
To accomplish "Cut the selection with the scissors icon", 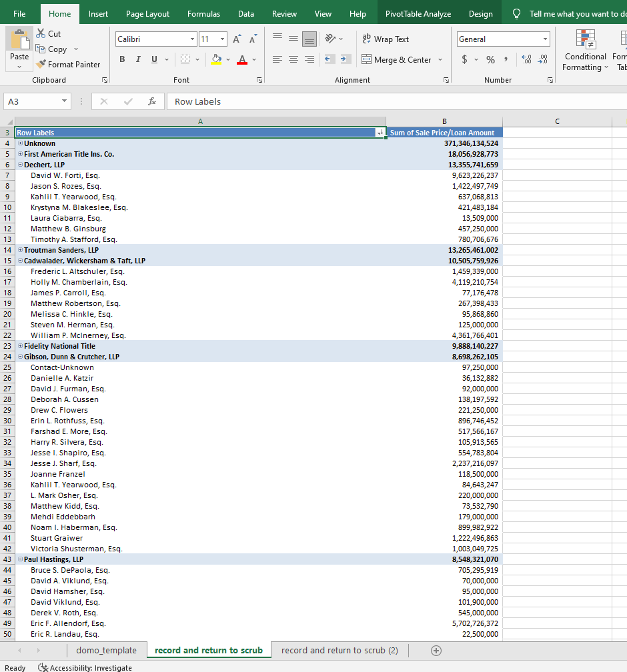I will pyautogui.click(x=41, y=33).
